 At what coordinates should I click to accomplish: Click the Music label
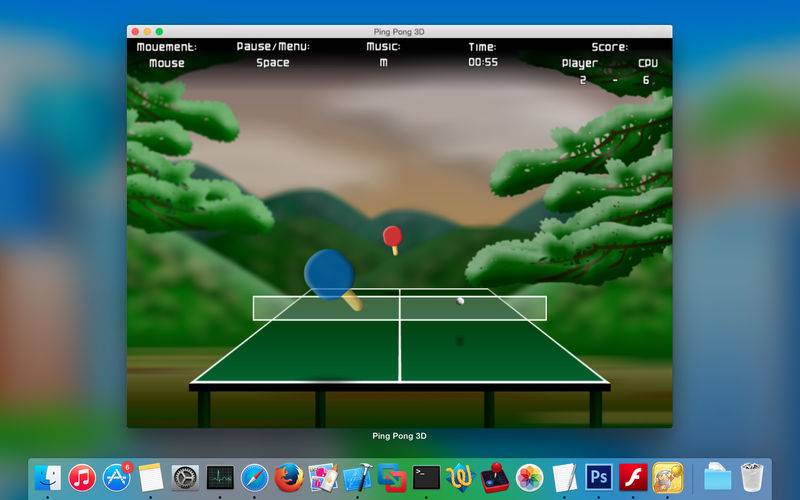pos(383,46)
